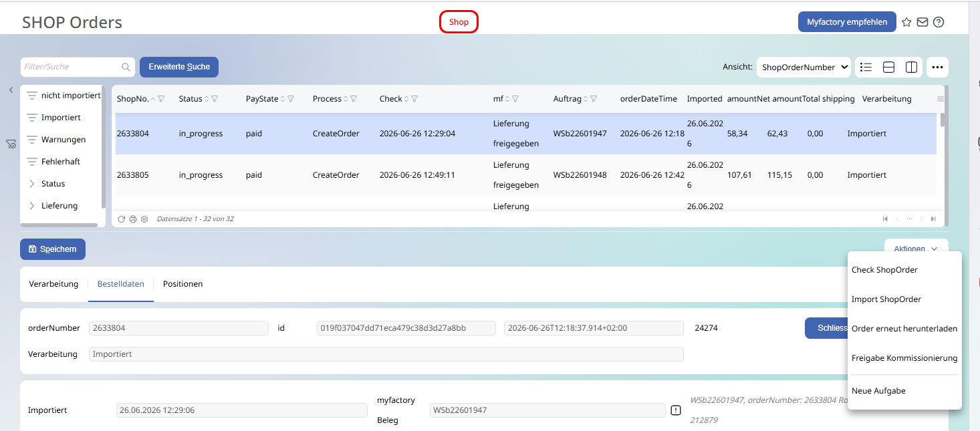
Task: Switch to horizontal split layout icon
Action: point(889,67)
